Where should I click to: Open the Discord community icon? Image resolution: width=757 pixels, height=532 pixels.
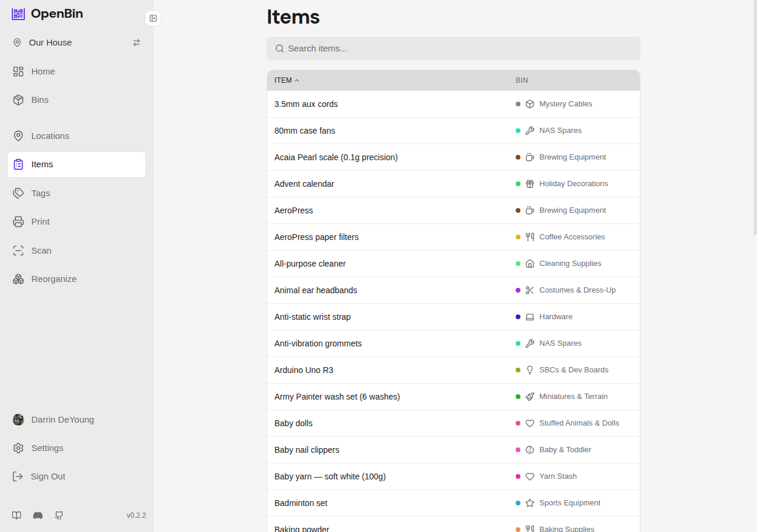tap(38, 515)
